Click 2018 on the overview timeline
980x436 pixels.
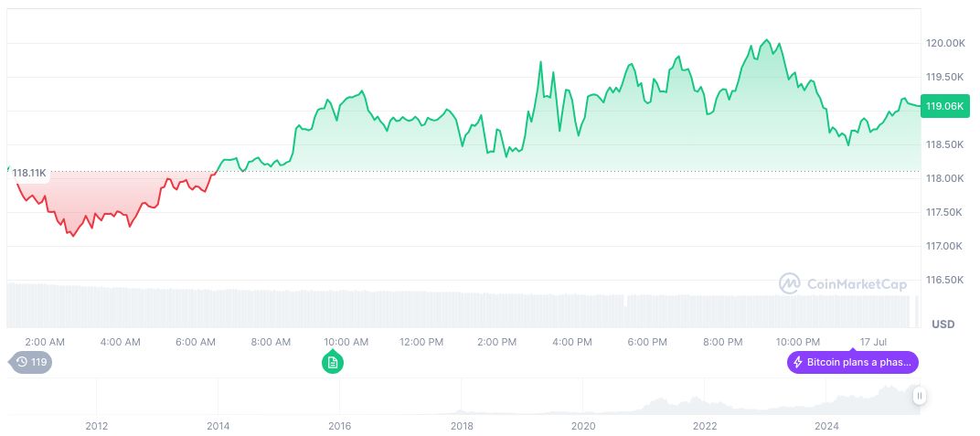pyautogui.click(x=462, y=426)
